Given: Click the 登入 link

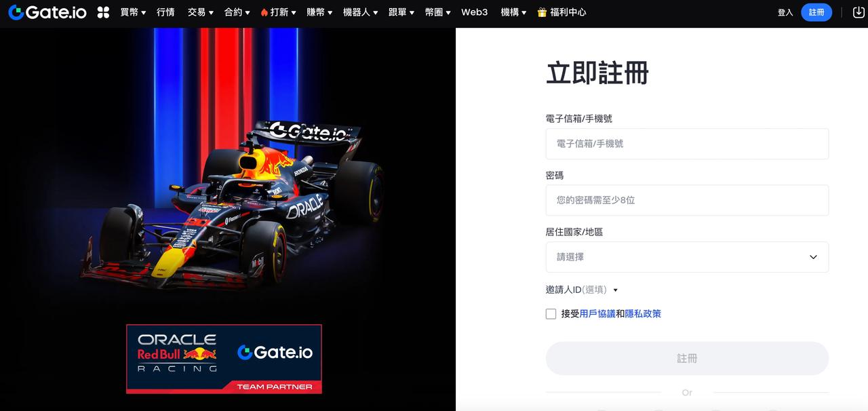Looking at the screenshot, I should point(785,12).
